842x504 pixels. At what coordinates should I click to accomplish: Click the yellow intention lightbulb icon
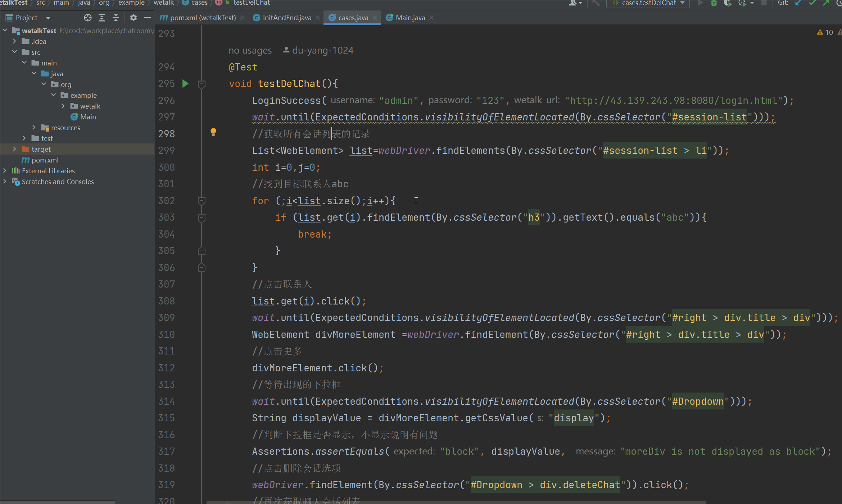(x=213, y=132)
